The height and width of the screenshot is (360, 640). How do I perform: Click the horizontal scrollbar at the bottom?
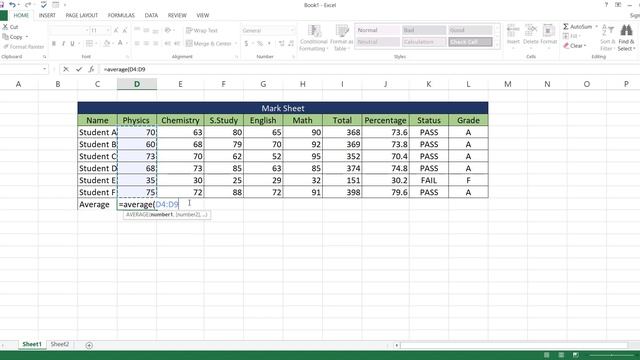[x=514, y=345]
